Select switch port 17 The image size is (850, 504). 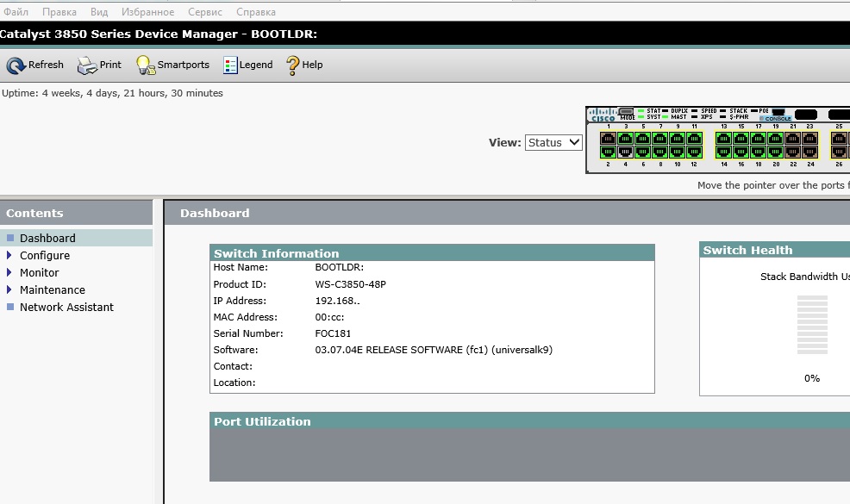point(759,138)
